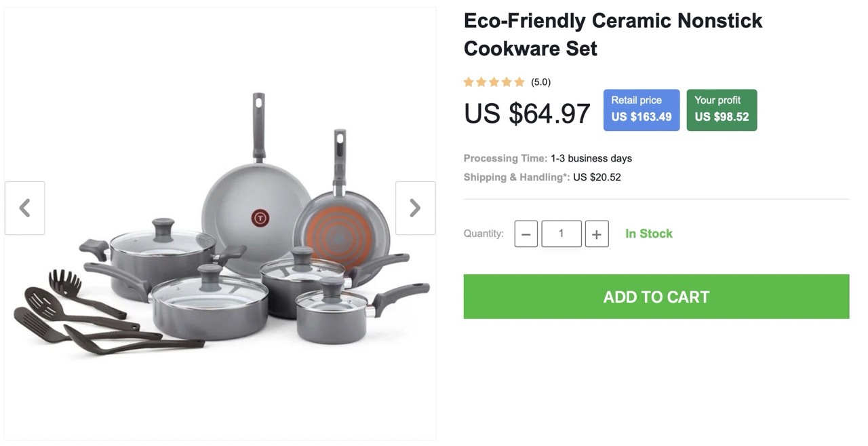
Task: Click the green Your profit badge
Action: 722,109
